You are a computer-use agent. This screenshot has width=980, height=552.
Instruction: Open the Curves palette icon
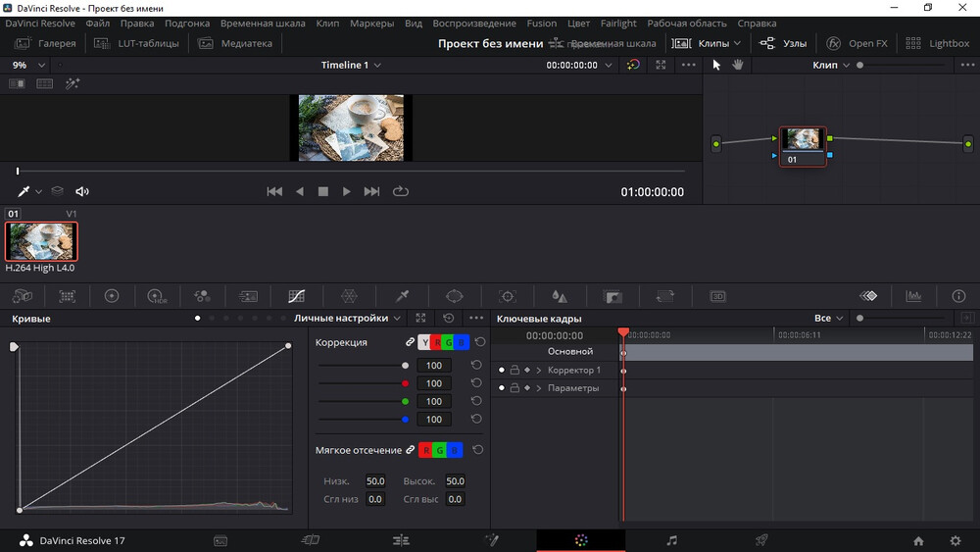pos(296,296)
